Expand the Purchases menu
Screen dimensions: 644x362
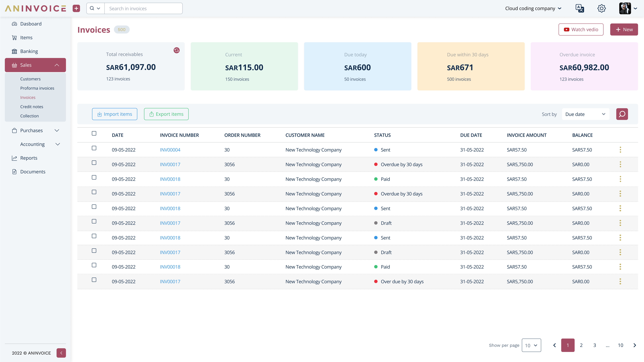coord(57,130)
